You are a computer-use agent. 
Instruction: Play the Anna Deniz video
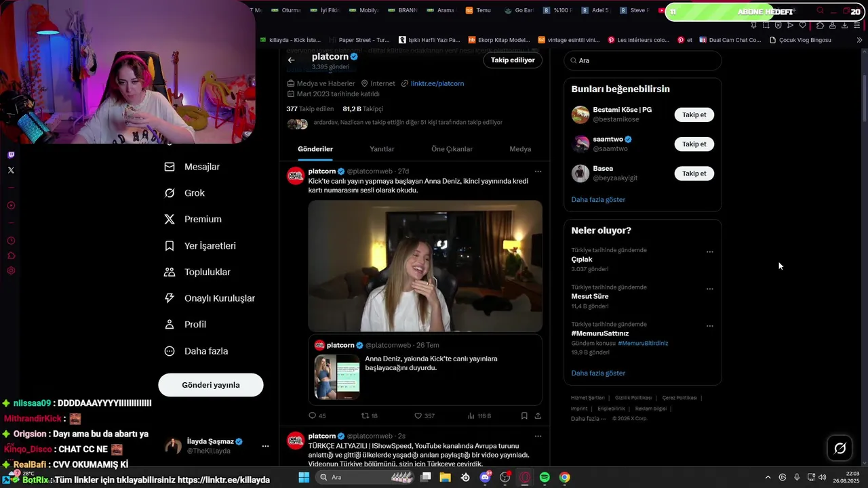click(x=425, y=266)
